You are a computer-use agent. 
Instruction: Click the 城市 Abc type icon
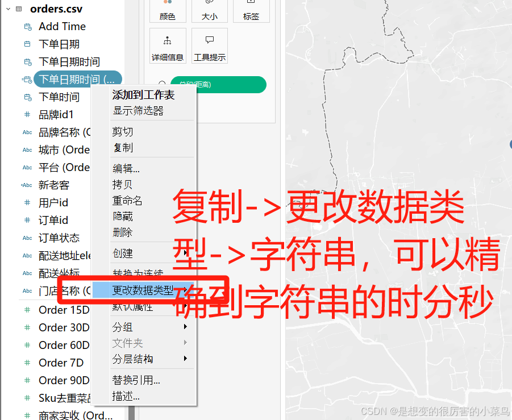pyautogui.click(x=27, y=150)
